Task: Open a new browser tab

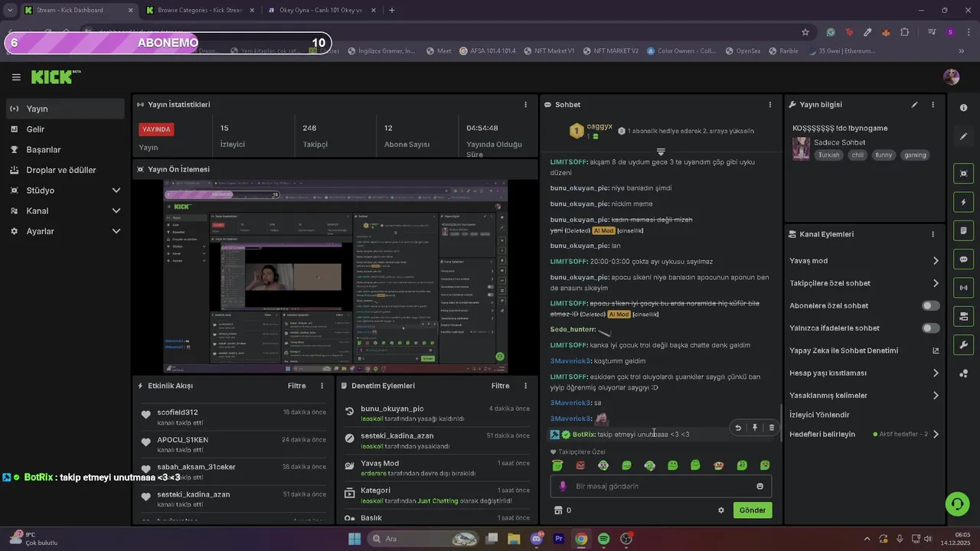Action: tap(392, 10)
